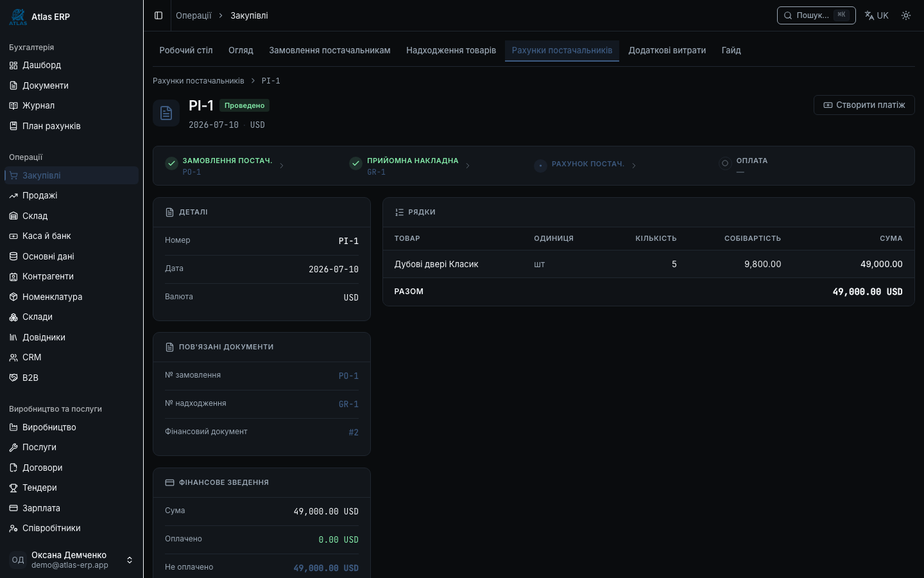Click the Створити платіж button
Viewport: 924px width, 578px height.
pyautogui.click(x=864, y=105)
